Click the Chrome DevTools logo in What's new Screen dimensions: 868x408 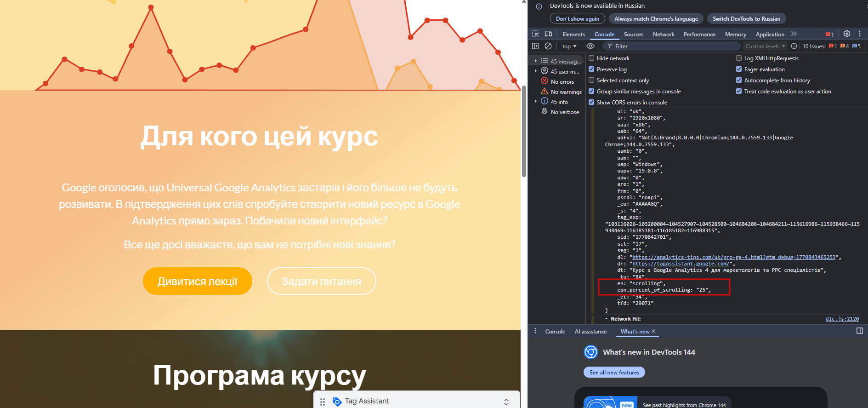coord(591,352)
